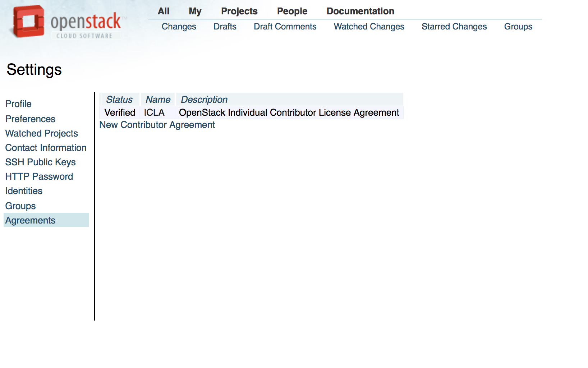Open Groups in the settings sidebar
This screenshot has height=368, width=588.
pos(20,206)
